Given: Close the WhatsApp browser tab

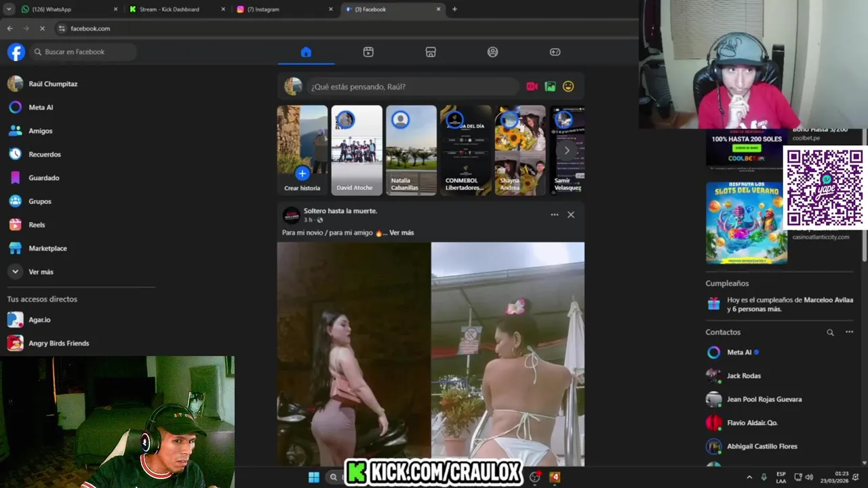Looking at the screenshot, I should point(115,9).
